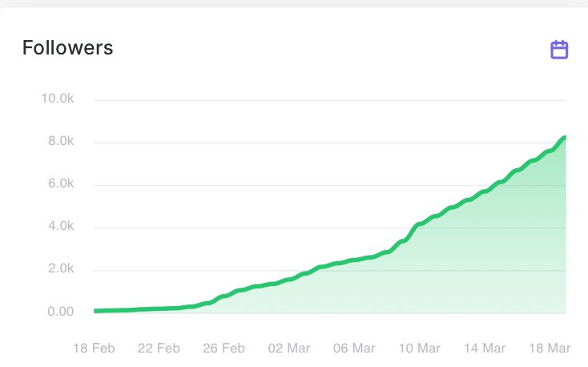Click the Followers chart title
This screenshot has height=367, width=588.
coord(67,48)
